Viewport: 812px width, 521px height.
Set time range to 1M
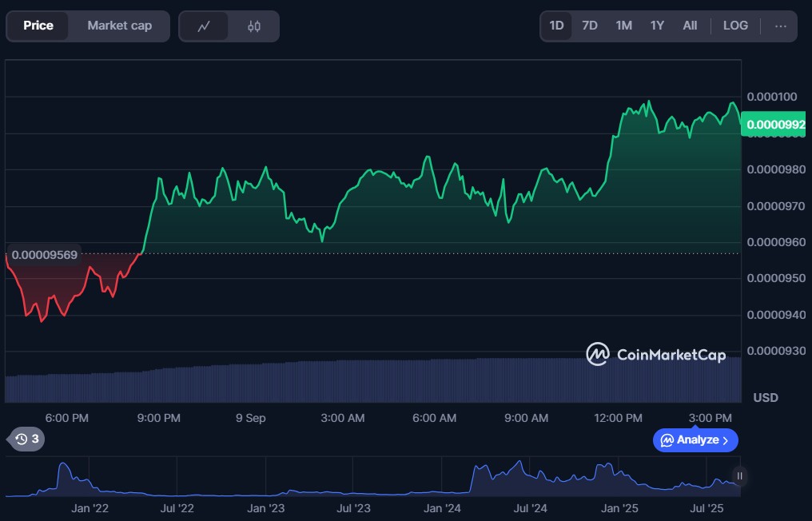[623, 26]
